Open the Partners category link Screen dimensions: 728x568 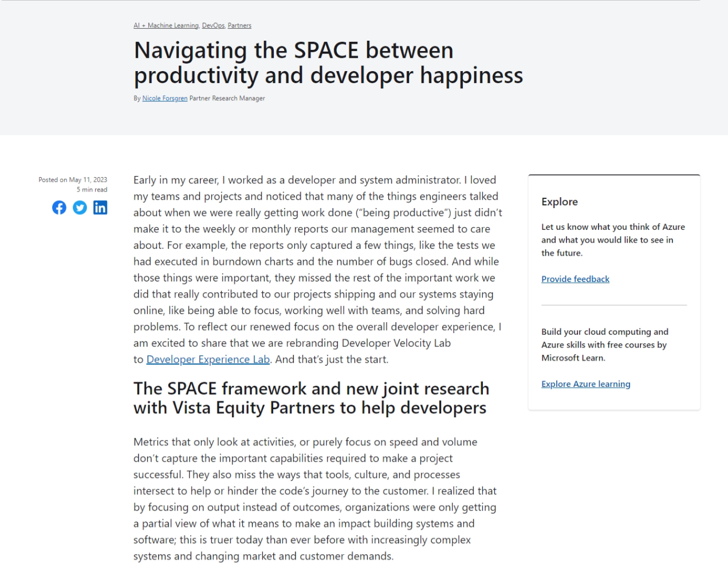point(239,25)
